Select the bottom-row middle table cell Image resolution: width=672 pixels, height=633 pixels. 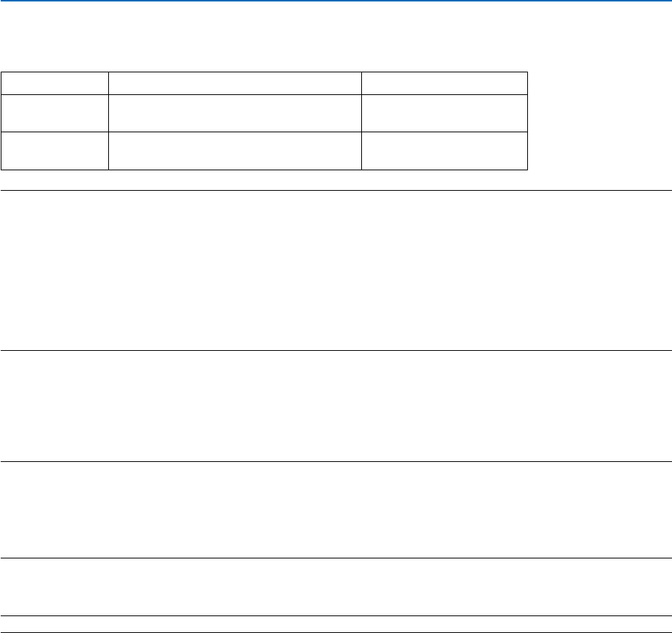coord(235,151)
